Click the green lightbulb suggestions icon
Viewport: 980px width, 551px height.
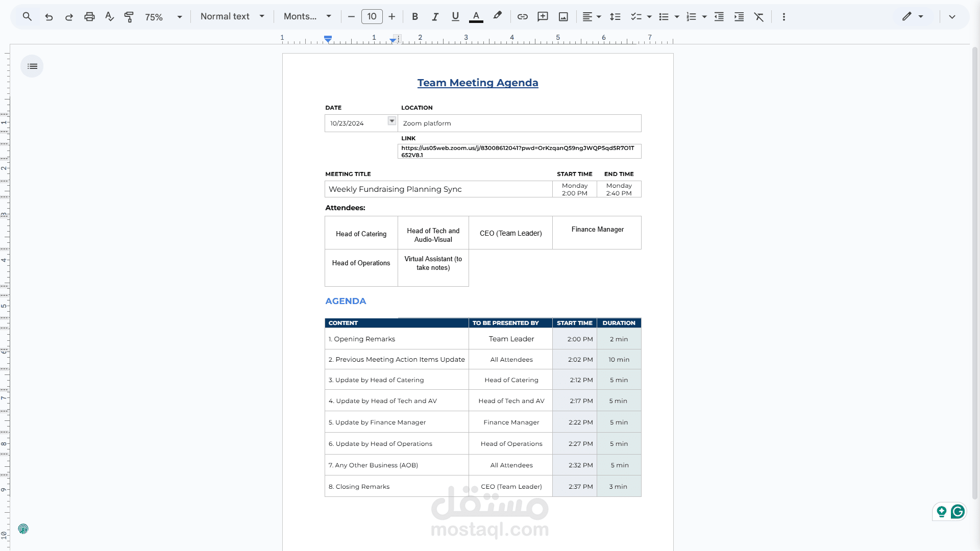(x=941, y=511)
